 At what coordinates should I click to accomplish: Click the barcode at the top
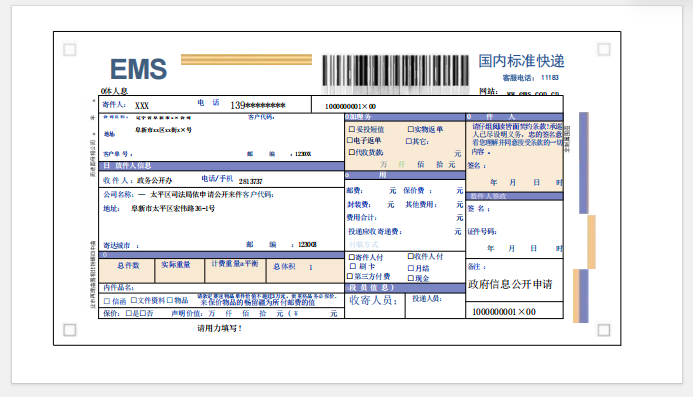395,70
